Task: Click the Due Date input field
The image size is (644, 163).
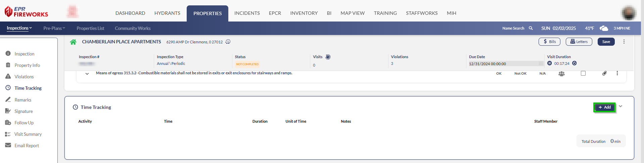Action: 503,64
